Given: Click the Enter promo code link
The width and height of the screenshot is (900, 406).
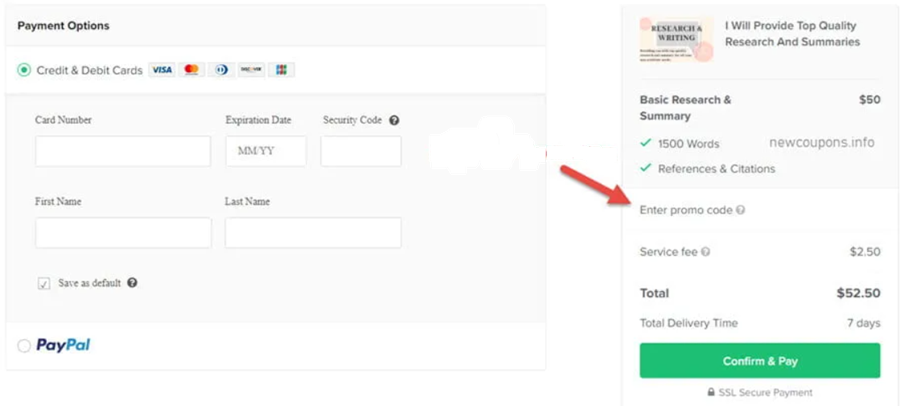Looking at the screenshot, I should coord(686,210).
